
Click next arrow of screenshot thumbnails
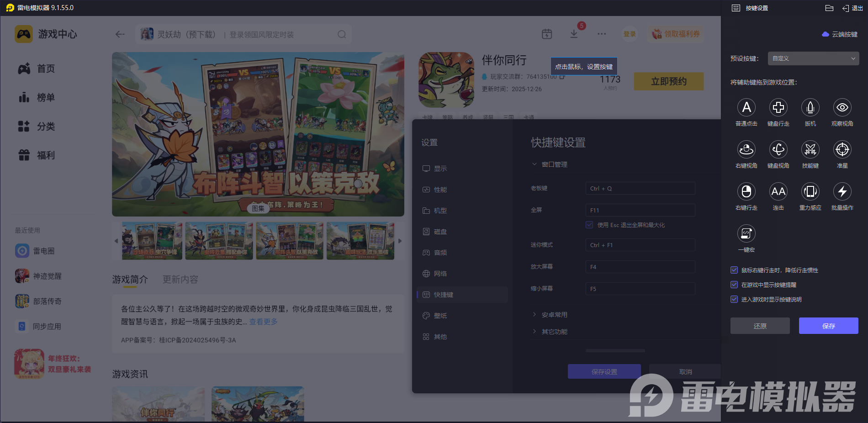coord(400,241)
